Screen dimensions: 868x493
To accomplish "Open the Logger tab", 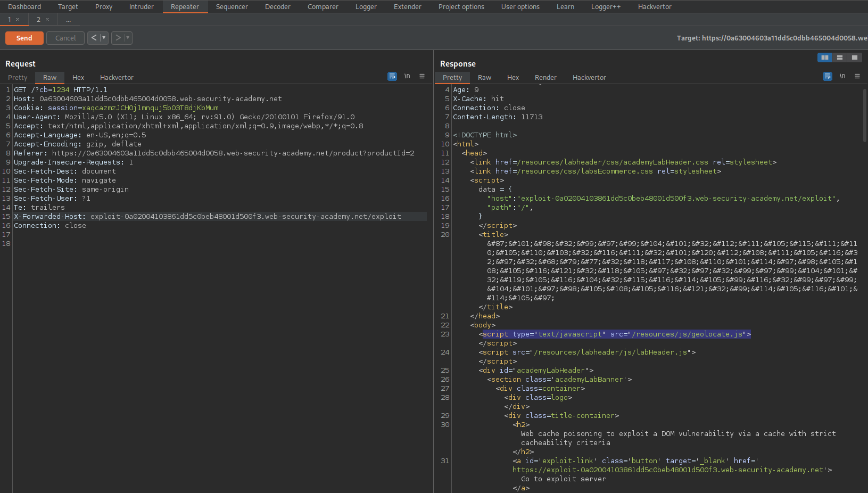I will point(366,6).
